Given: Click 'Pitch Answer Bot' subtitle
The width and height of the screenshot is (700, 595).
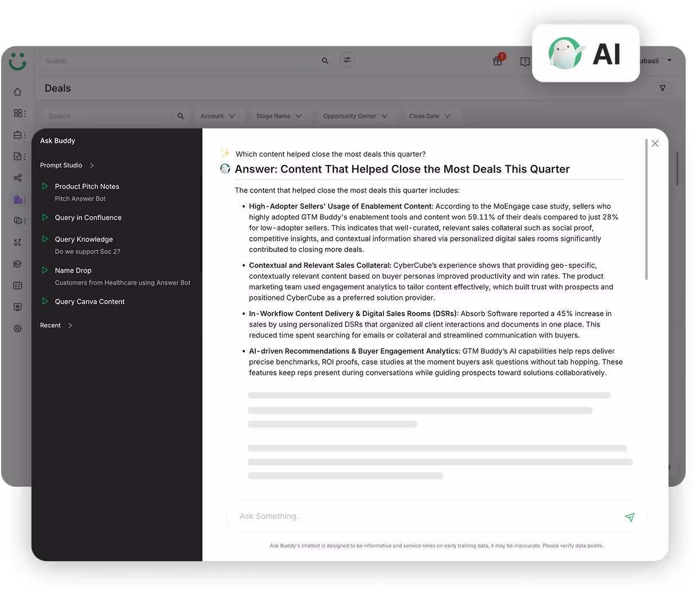Looking at the screenshot, I should tap(80, 199).
